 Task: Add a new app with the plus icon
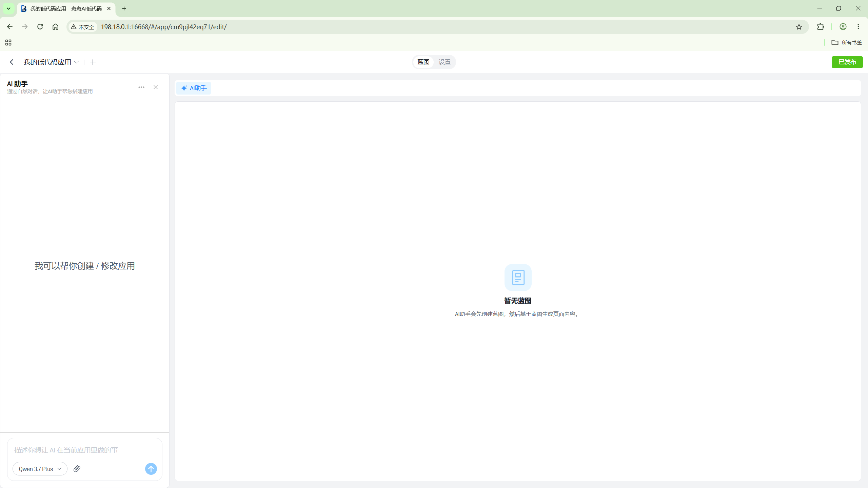pos(93,62)
